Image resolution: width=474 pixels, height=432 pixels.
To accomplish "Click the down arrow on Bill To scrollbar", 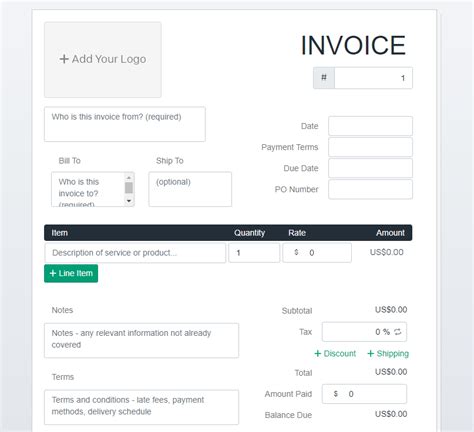I will [129, 201].
